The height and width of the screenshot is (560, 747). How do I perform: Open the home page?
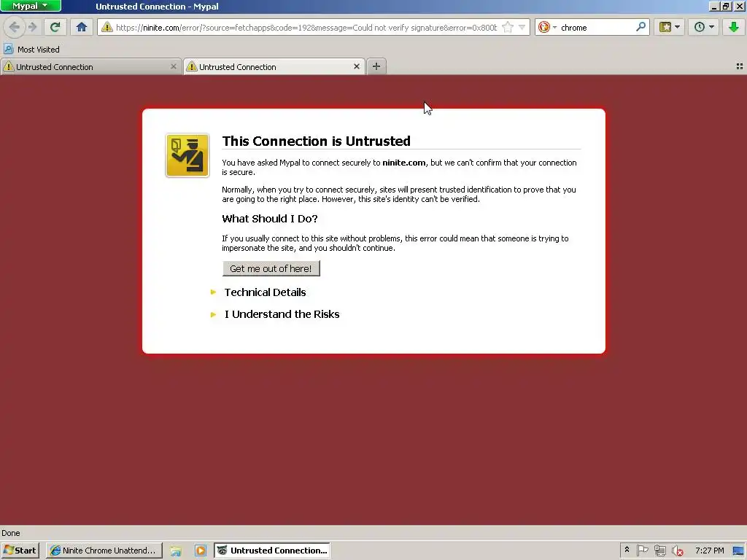(x=82, y=27)
